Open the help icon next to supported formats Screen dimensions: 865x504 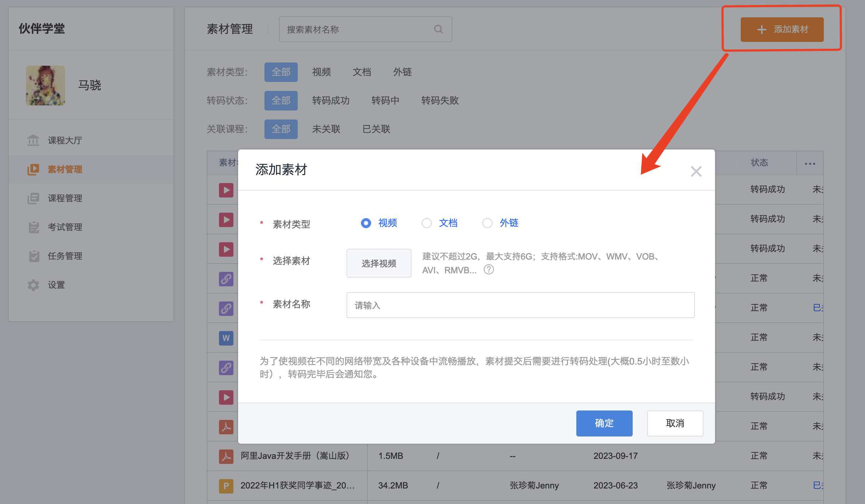(x=489, y=270)
